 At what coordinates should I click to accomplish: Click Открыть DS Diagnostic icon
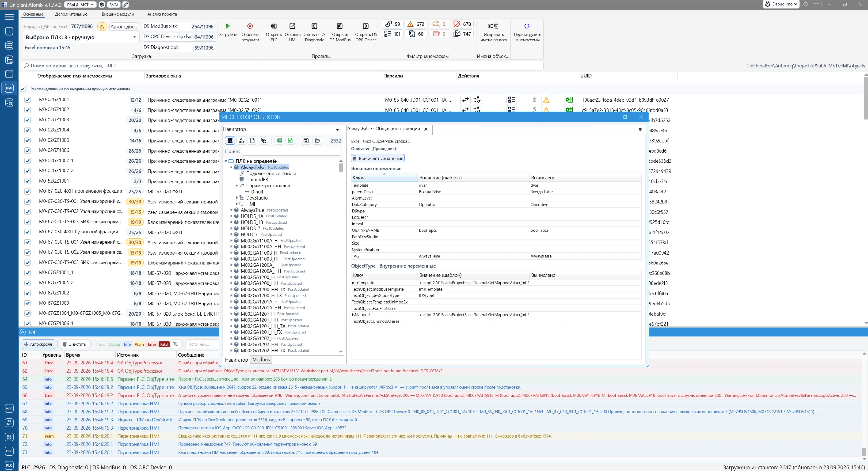click(314, 26)
